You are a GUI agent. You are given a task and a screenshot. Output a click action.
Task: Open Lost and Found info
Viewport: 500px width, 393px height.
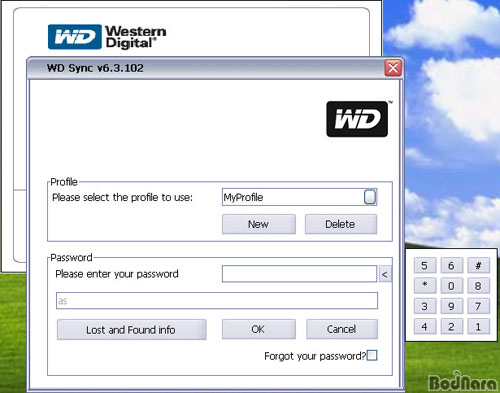coord(131,330)
